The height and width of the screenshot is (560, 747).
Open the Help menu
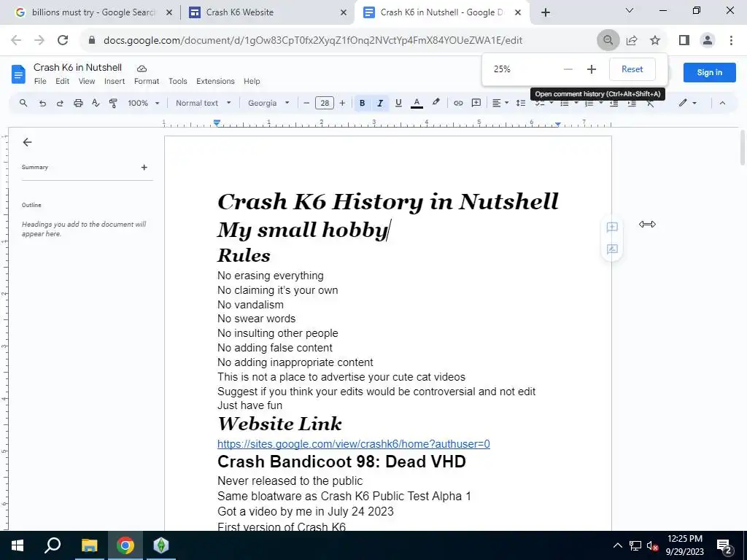[x=252, y=81]
